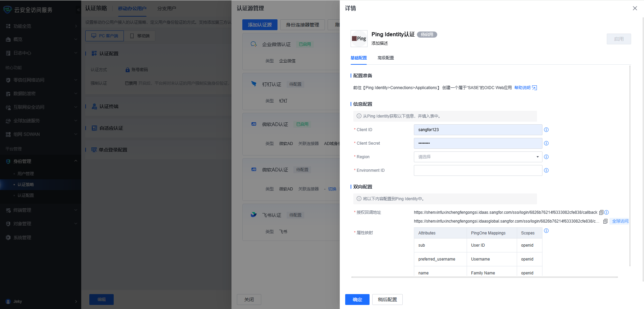This screenshot has height=309, width=644.
Task: Switch to the 高级配置 tab
Action: (385, 58)
